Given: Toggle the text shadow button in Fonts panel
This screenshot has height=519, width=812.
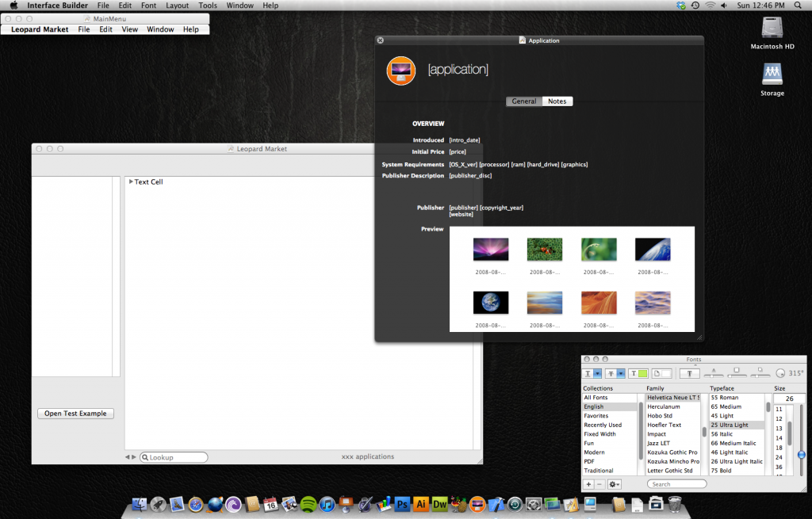Looking at the screenshot, I should (x=689, y=373).
